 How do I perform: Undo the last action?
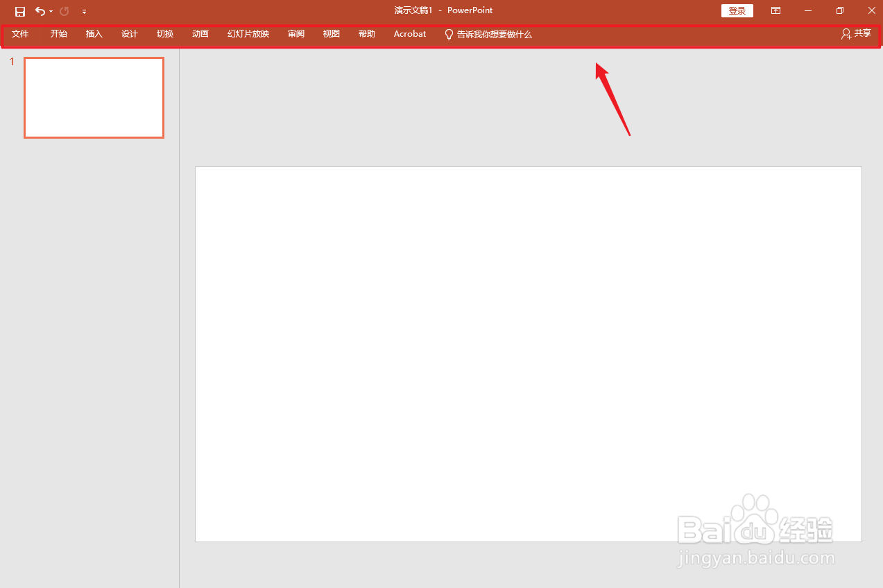40,11
